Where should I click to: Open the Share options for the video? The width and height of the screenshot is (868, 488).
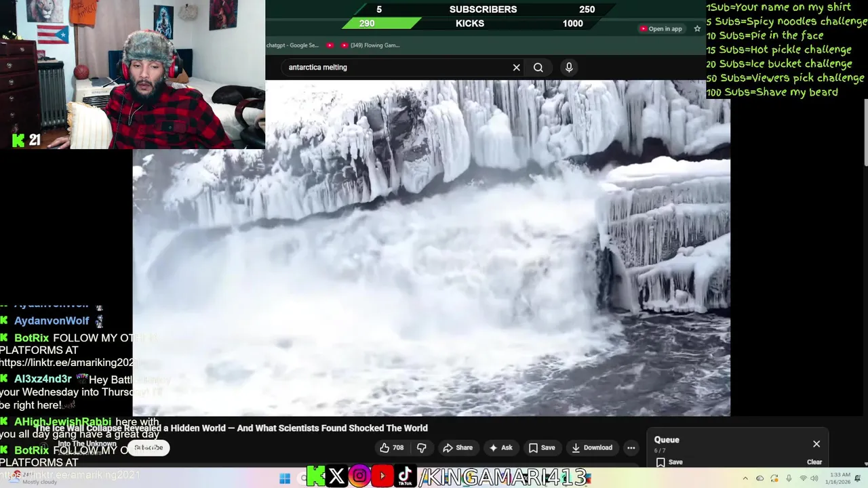pos(458,447)
